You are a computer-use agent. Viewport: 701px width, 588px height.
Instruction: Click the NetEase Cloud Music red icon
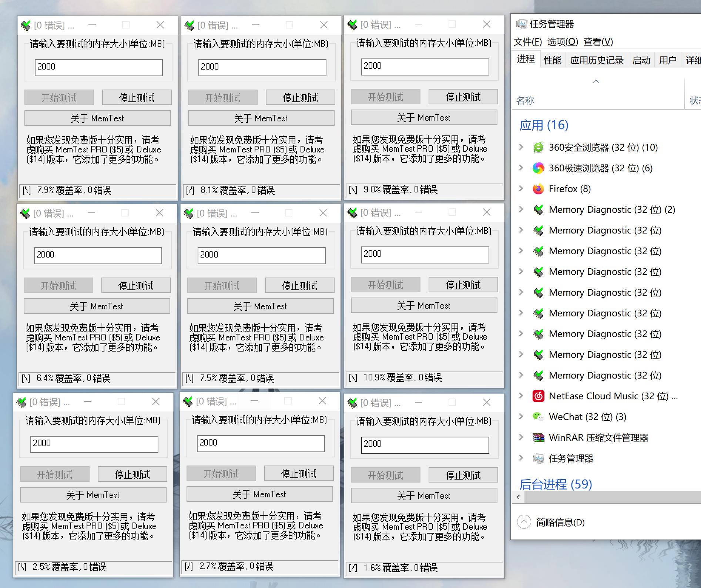[x=538, y=396]
